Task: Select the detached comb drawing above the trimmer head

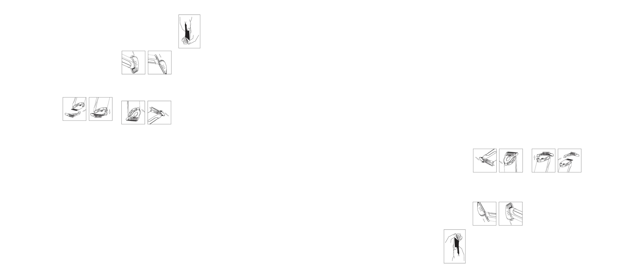Action: [x=569, y=160]
